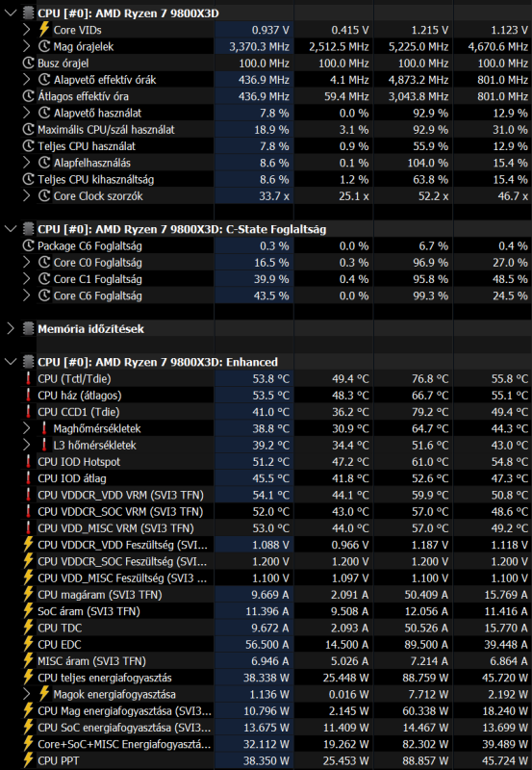
Task: Click the thermometer icon of CPU ház (átlagos)
Action: [29, 396]
